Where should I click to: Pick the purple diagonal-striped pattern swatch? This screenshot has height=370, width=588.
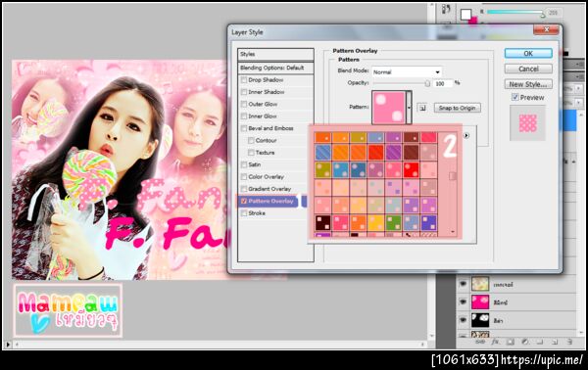394,153
